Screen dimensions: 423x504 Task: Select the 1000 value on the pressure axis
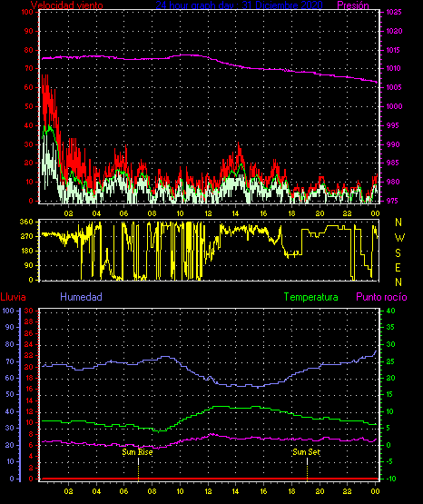click(x=394, y=106)
